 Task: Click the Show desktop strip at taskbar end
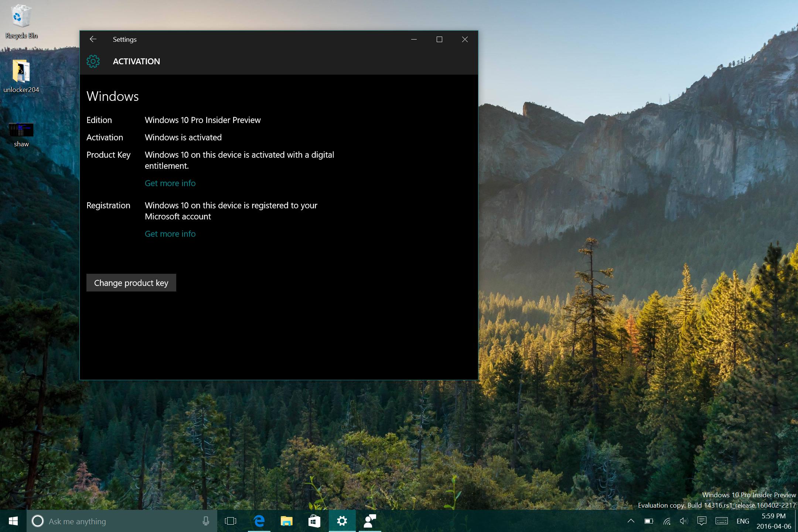796,521
